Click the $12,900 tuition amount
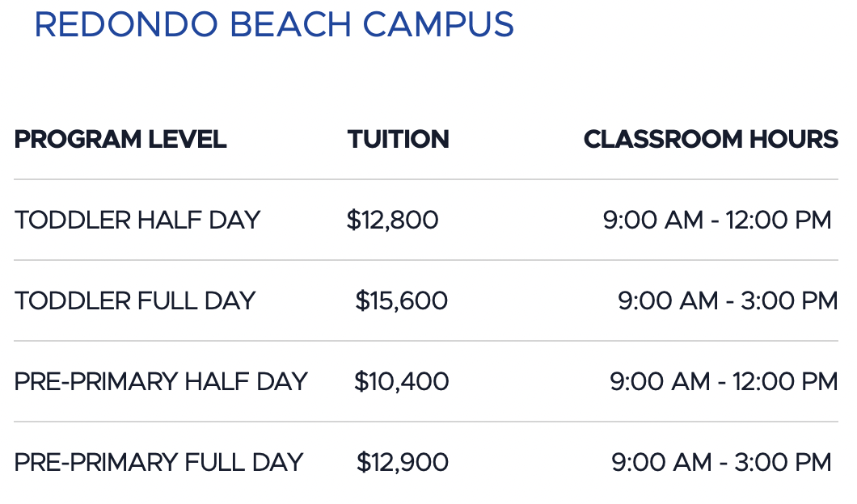Screen dimensions: 857x504 pyautogui.click(x=403, y=463)
